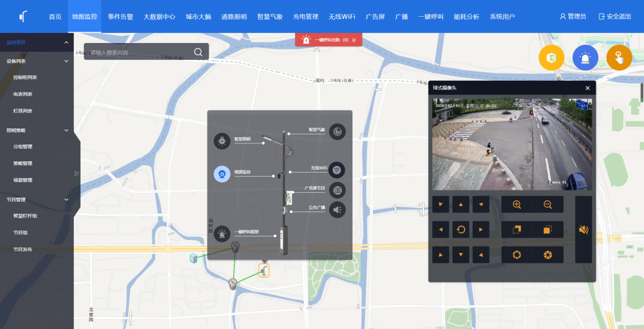
Task: Zoom in the dome camera view
Action: (516, 204)
